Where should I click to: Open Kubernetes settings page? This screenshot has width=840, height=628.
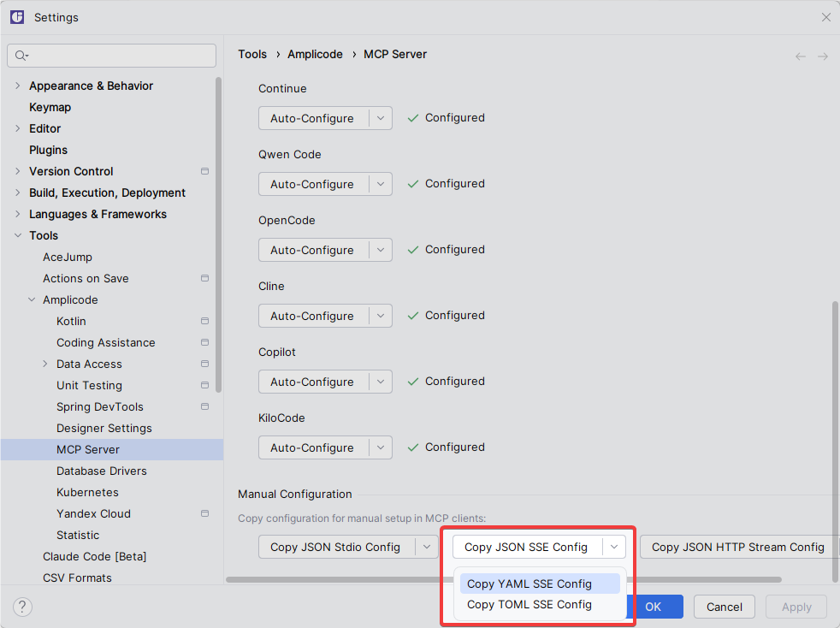coord(87,493)
